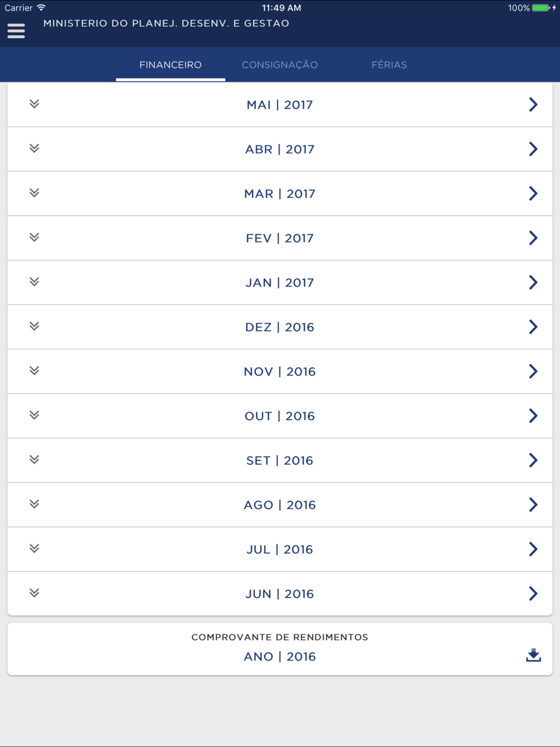Expand the MAR 2017 row details
The width and height of the screenshot is (560, 747).
(x=34, y=193)
